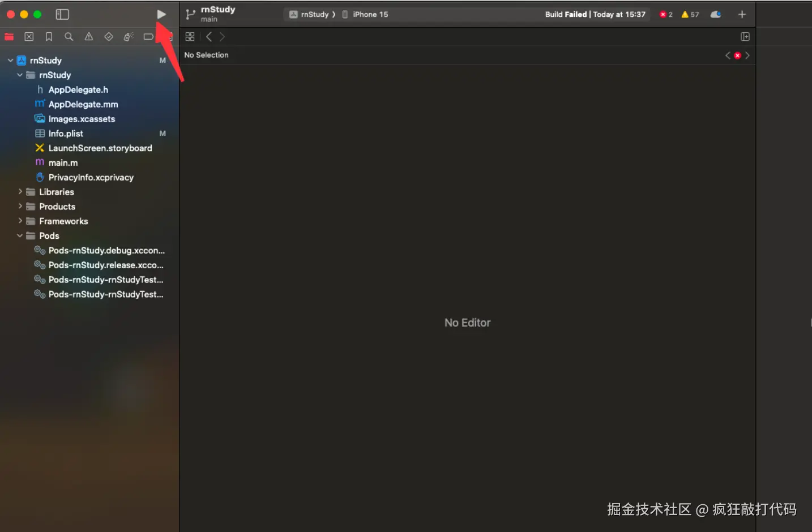Go back in editor history

[x=209, y=37]
